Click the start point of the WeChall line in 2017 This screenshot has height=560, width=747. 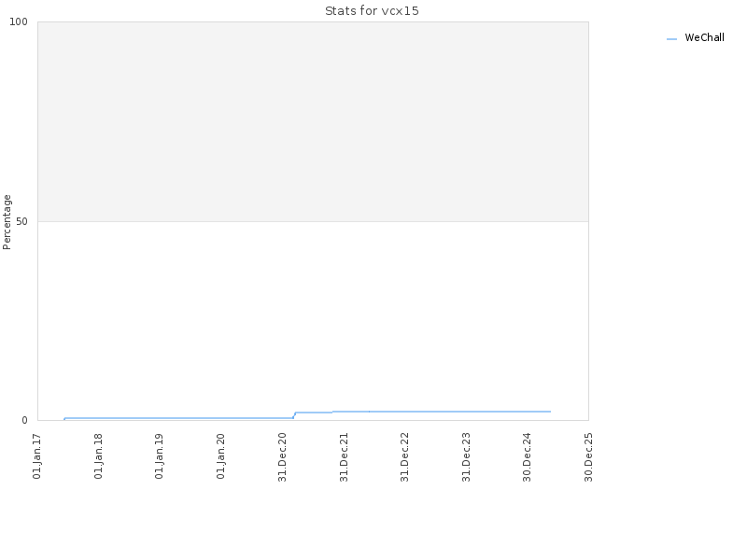(64, 419)
